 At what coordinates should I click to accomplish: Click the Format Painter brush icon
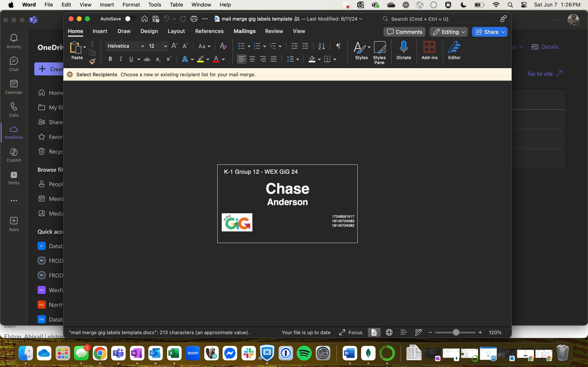coord(92,61)
